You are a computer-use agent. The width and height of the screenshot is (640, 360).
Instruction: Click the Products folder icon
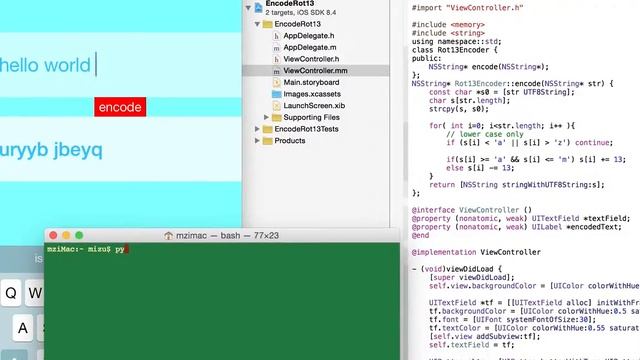[x=267, y=141]
